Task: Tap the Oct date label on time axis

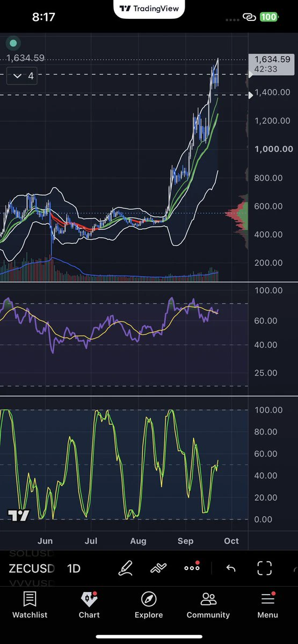Action: [x=231, y=540]
